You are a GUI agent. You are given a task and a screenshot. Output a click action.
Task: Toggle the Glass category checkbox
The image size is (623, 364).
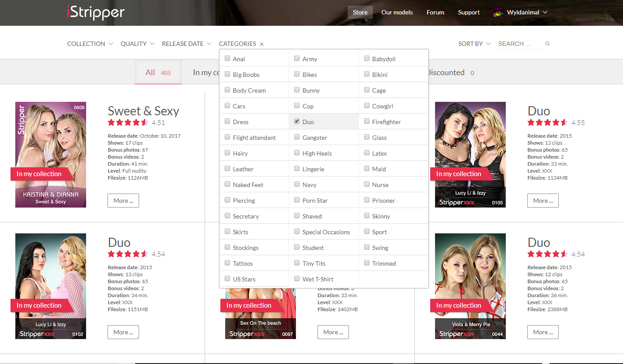(367, 137)
